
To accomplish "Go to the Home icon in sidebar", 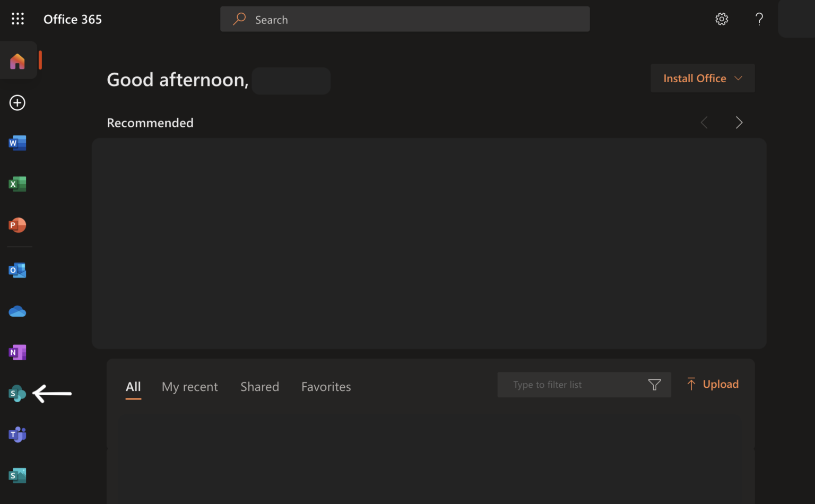I will pyautogui.click(x=18, y=61).
